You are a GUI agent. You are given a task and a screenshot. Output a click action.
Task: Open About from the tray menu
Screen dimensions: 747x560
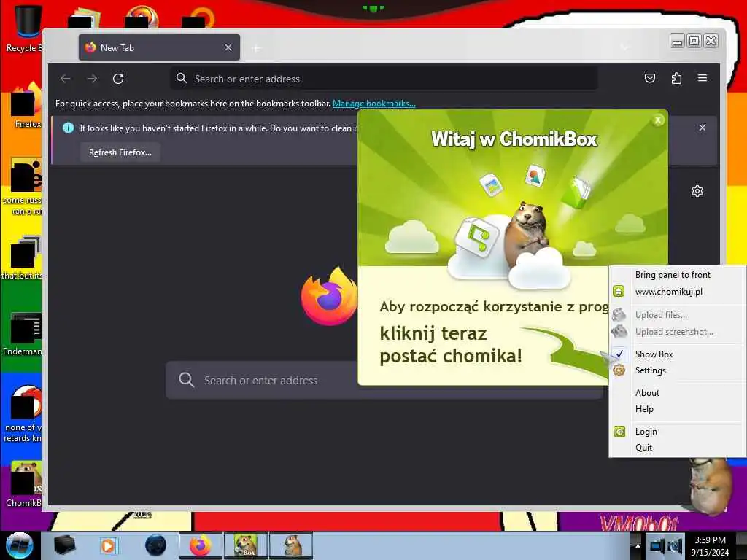(x=648, y=393)
